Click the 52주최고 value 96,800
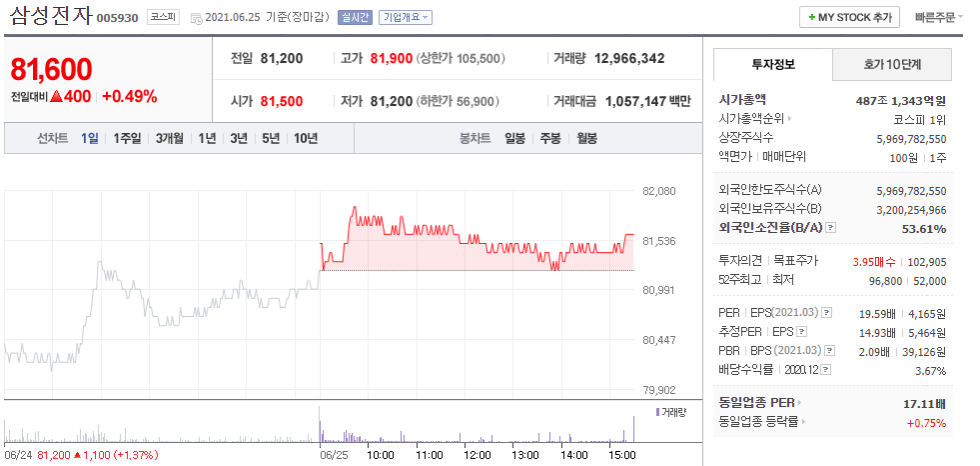Screen dimensions: 980x466 pos(885,281)
